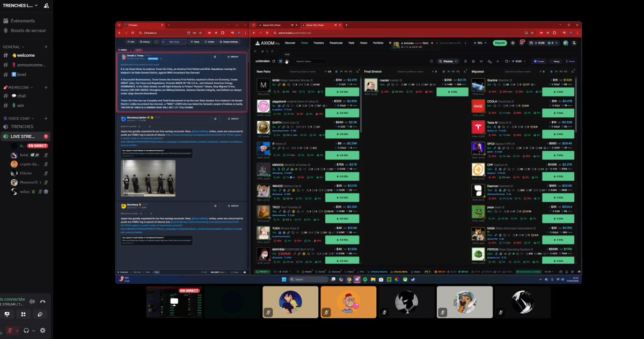Open the microphone input options arrow
Image resolution: width=644 pixels, height=339 pixels.
pyautogui.click(x=17, y=330)
